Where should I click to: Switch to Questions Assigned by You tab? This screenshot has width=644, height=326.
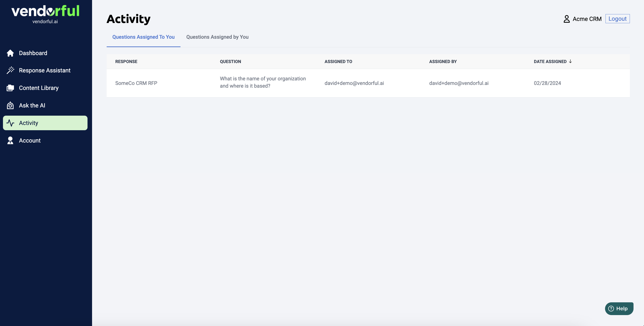point(217,37)
